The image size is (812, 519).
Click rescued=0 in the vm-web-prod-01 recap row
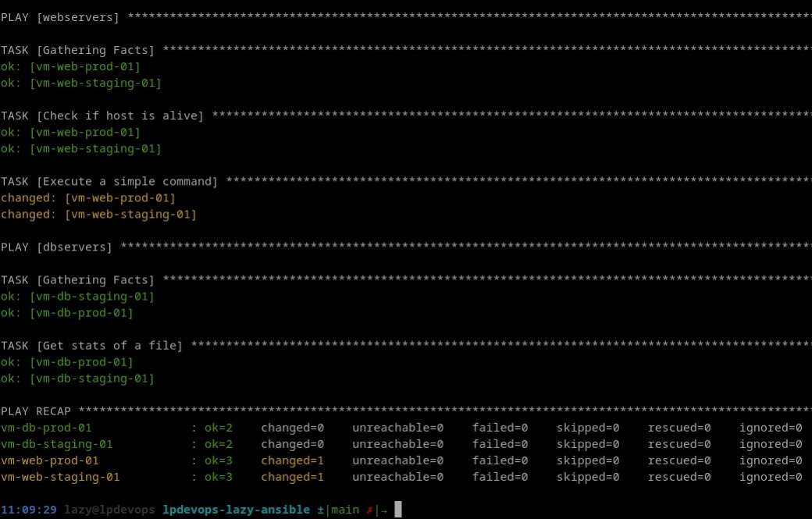point(679,460)
